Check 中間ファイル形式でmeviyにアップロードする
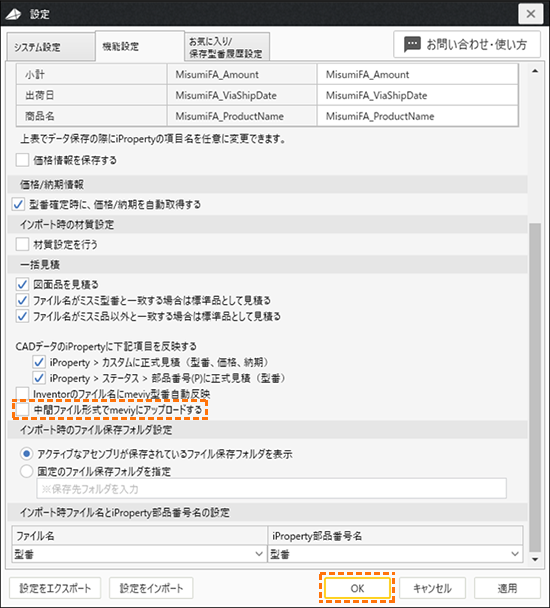Viewport: 550px width, 608px height. (x=22, y=409)
